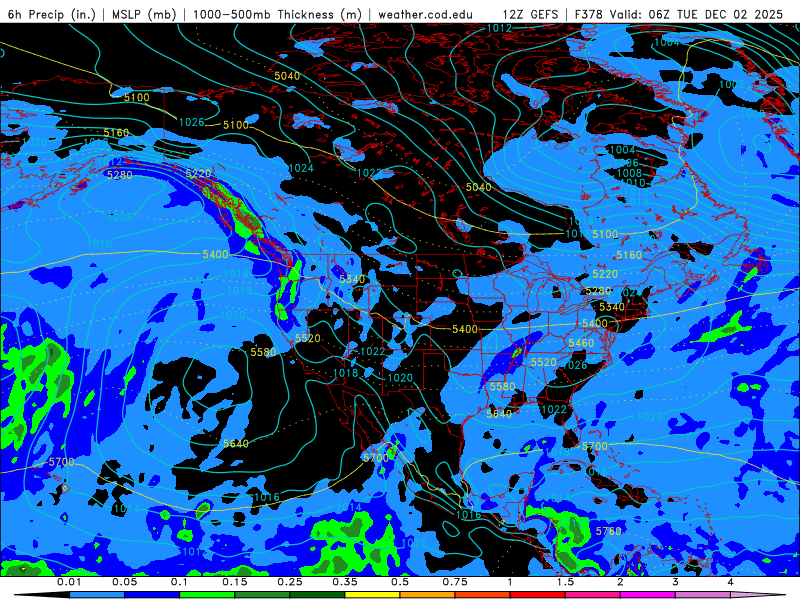Click the '12Z GEFS' model run label
The image size is (800, 600).
(x=530, y=14)
